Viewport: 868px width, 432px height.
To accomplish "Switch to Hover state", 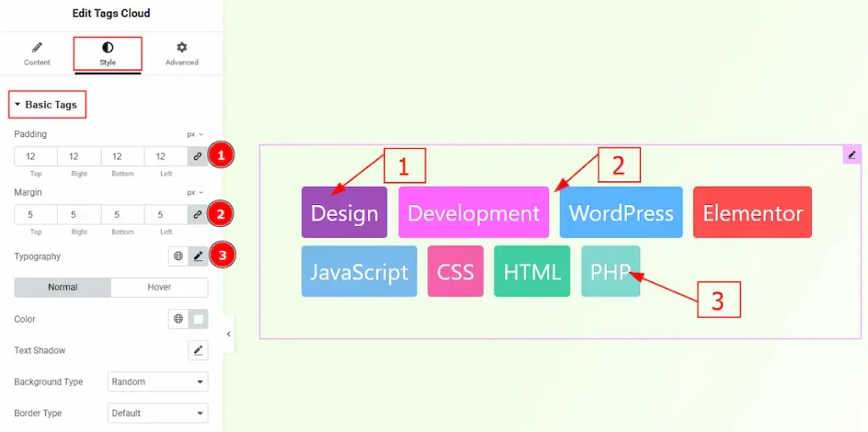I will pos(159,287).
